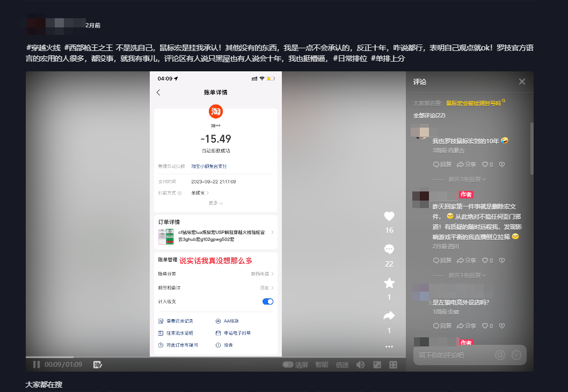Click the 00:09/01:09 time display
This screenshot has height=392, width=568.
[x=63, y=365]
